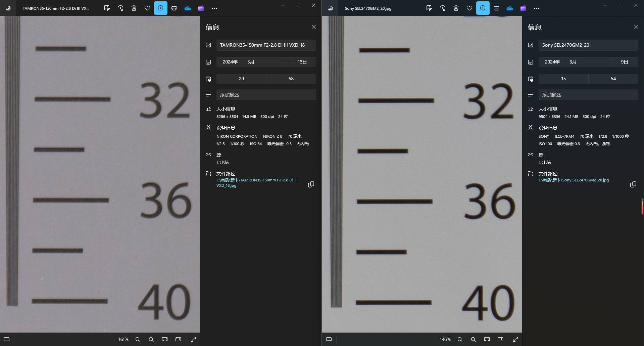Click Edit image icon in left Tamron window
Viewport: 644px width, 346px height.
pyautogui.click(x=107, y=8)
